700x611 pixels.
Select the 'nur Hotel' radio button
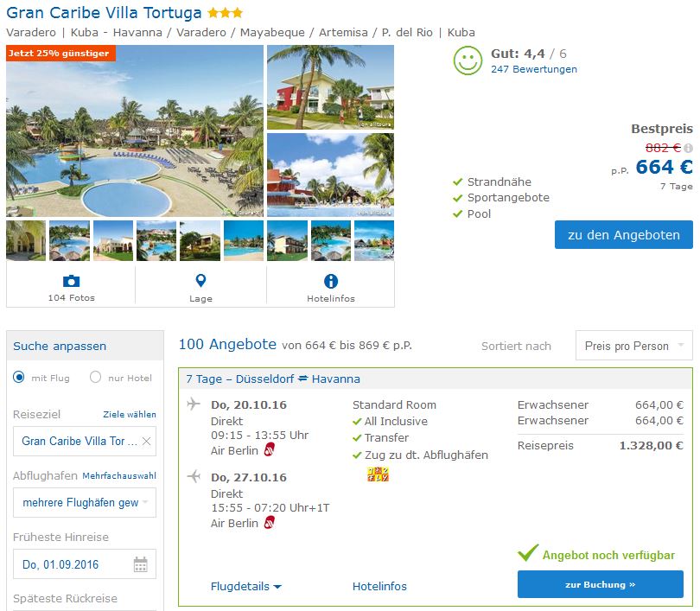[96, 378]
